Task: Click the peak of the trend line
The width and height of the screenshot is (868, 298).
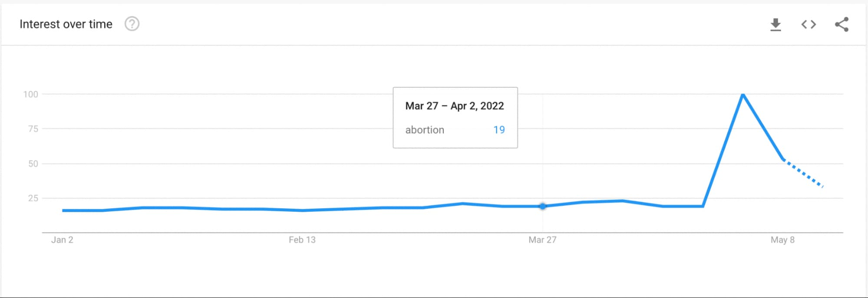Action: point(743,95)
